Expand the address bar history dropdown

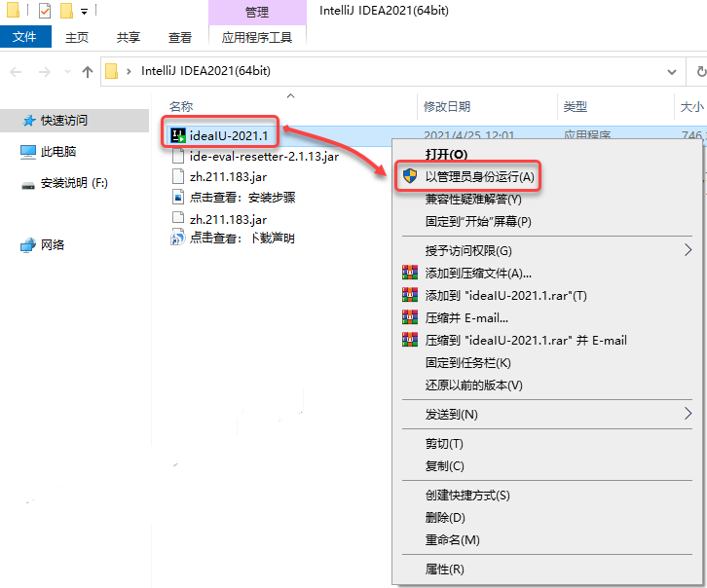tap(672, 72)
